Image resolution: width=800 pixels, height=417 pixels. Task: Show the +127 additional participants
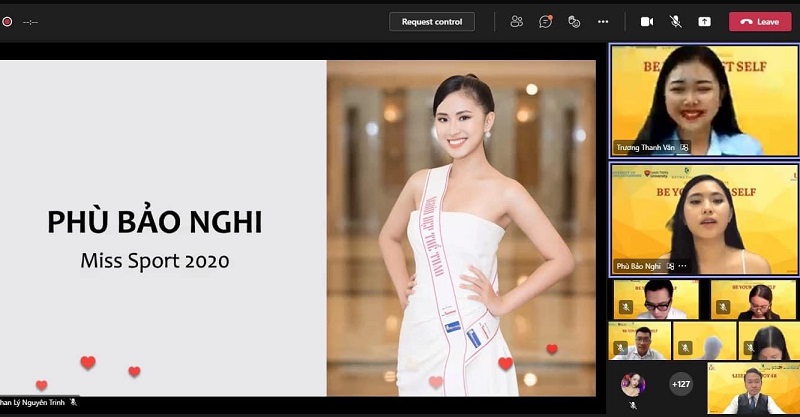point(681,384)
